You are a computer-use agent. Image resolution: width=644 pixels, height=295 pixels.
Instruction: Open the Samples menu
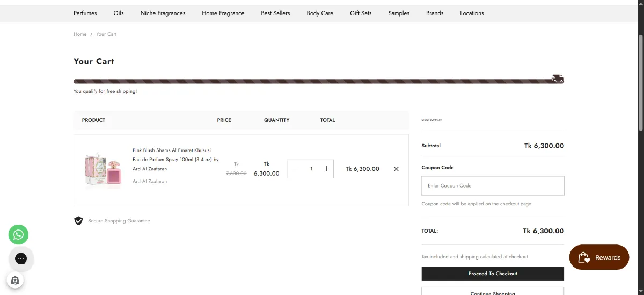point(399,13)
